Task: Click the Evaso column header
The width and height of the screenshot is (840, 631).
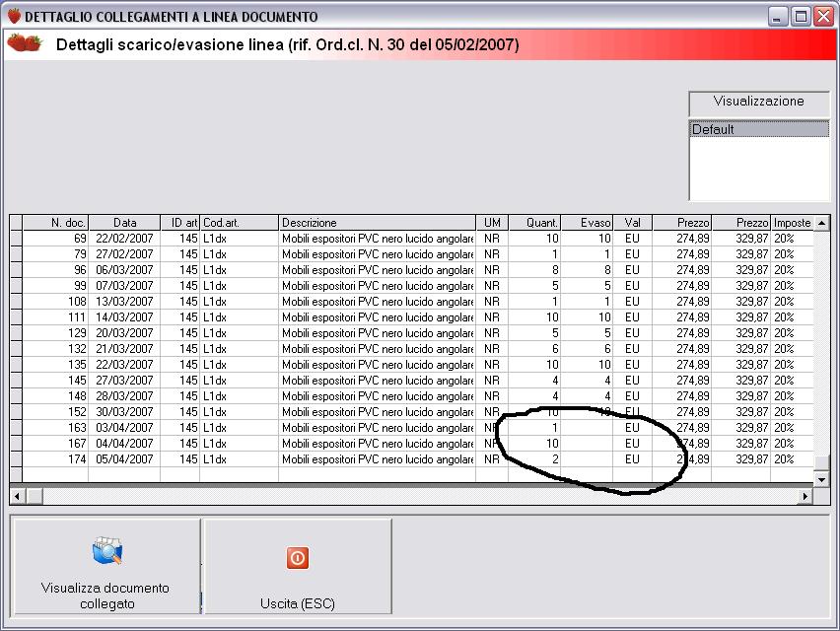Action: [587, 223]
